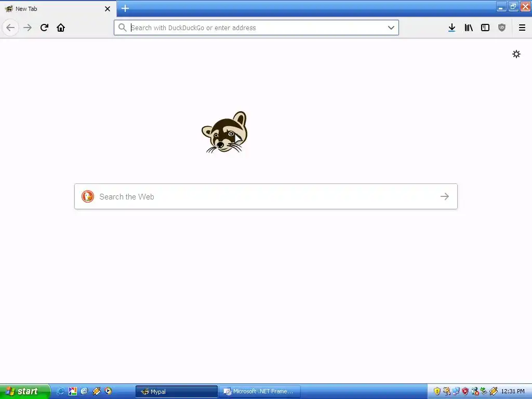Open Winamp agent tray icon
This screenshot has height=399, width=532.
click(x=494, y=391)
